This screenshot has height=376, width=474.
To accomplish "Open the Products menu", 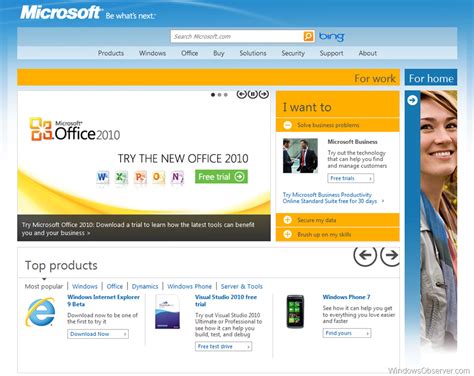I will coord(111,53).
